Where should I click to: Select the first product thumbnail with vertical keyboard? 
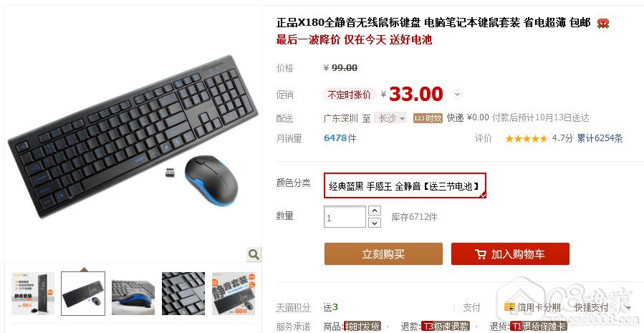pyautogui.click(x=32, y=294)
